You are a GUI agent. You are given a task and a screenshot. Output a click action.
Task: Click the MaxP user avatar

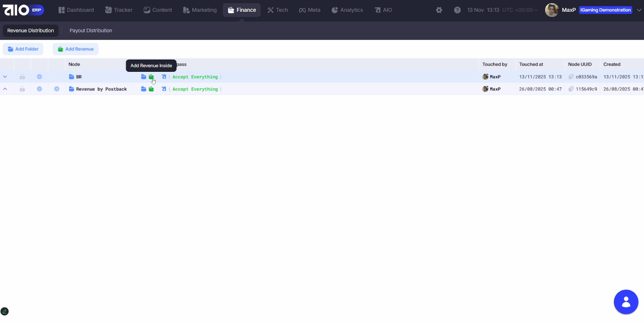click(551, 10)
